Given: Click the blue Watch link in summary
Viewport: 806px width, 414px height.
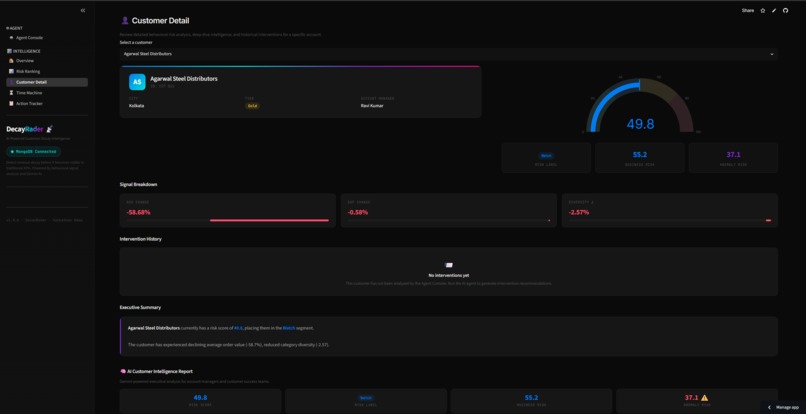Looking at the screenshot, I should (288, 328).
